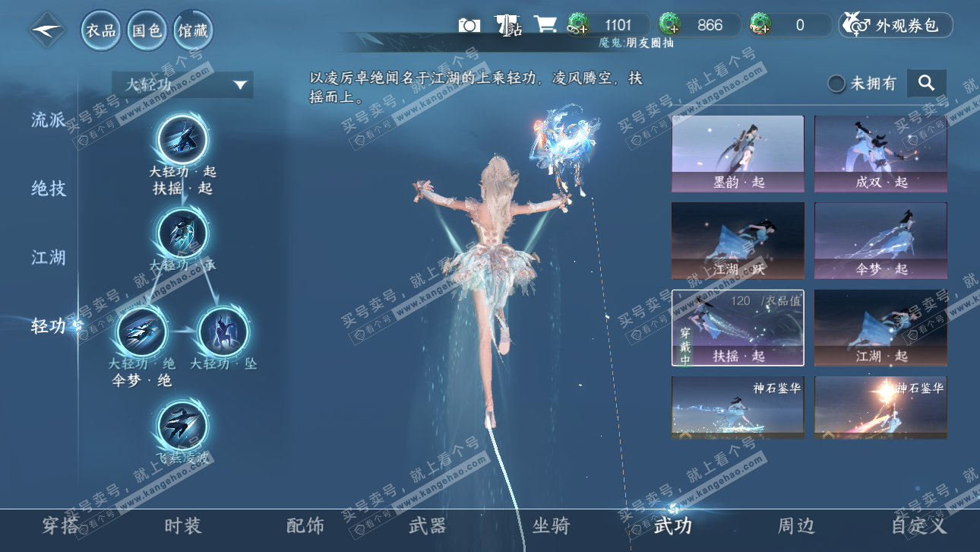Open the 国色 round button
Viewport: 980px width, 552px height.
[x=147, y=30]
